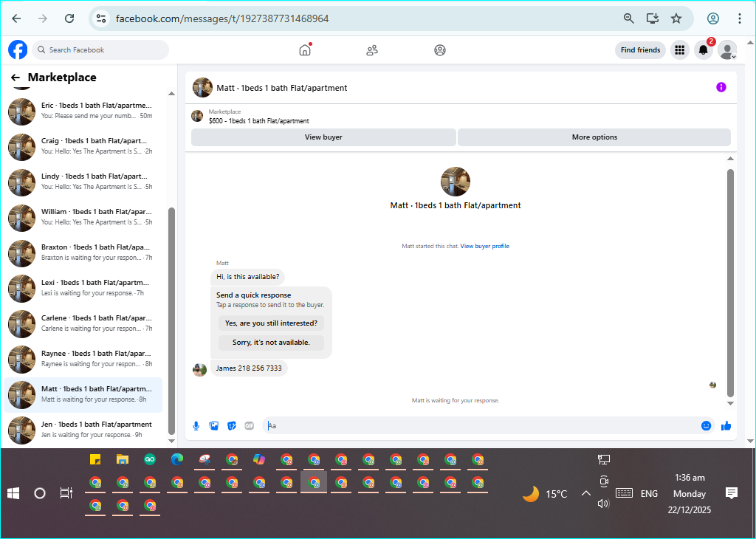Bookmark this page with the star icon
Viewport: 756px width, 539px height.
pos(676,18)
